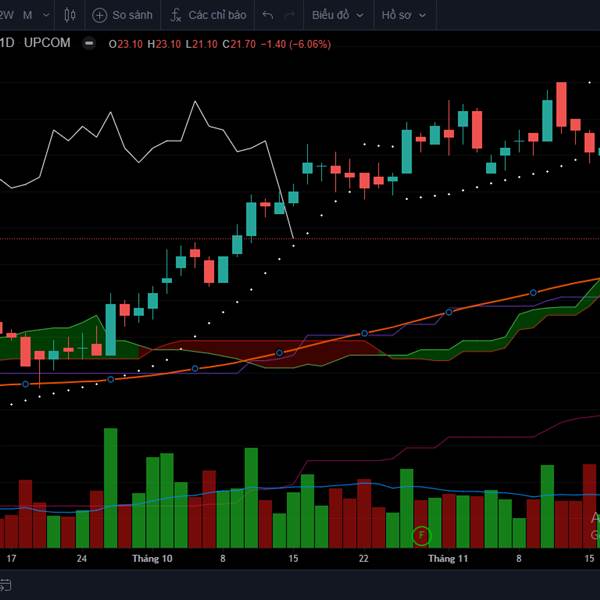
Task: Select the 2W timeframe
Action: coord(7,15)
